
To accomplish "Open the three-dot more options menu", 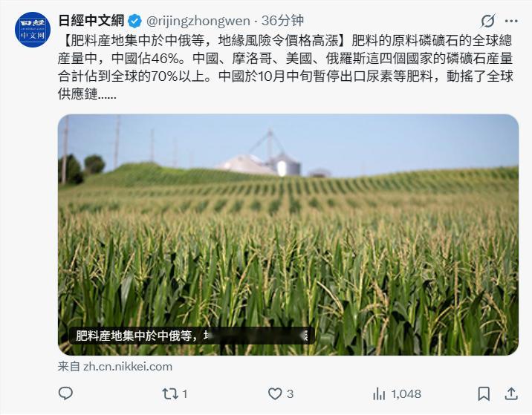I will coord(511,21).
